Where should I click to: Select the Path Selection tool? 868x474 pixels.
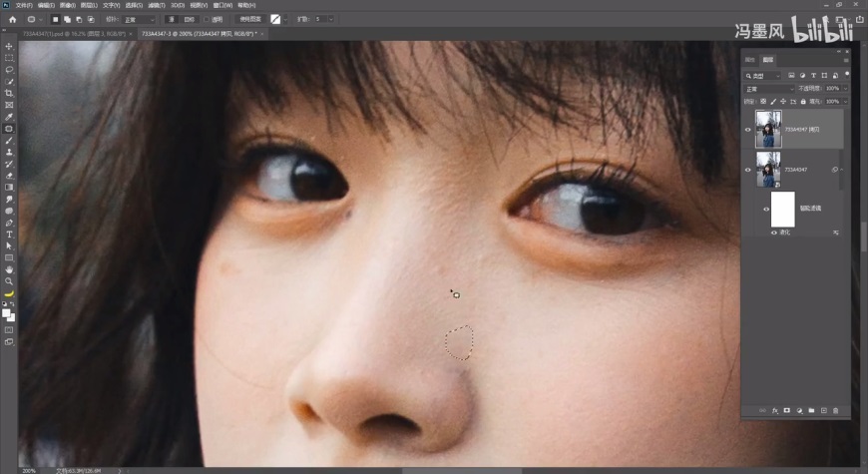[9, 245]
